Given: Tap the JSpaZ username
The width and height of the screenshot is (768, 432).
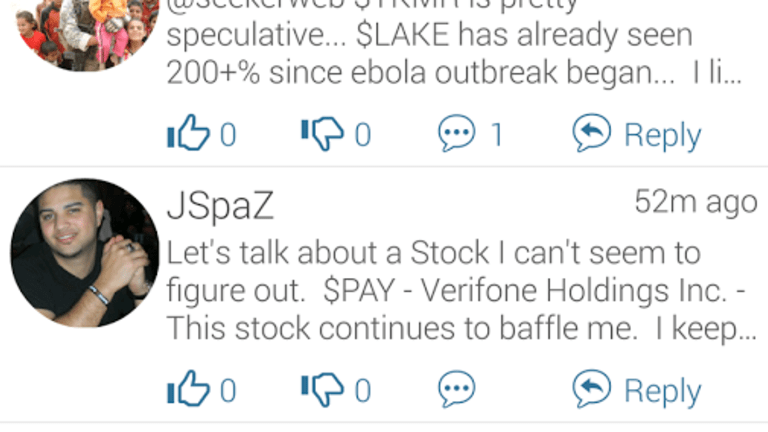Looking at the screenshot, I should 219,206.
